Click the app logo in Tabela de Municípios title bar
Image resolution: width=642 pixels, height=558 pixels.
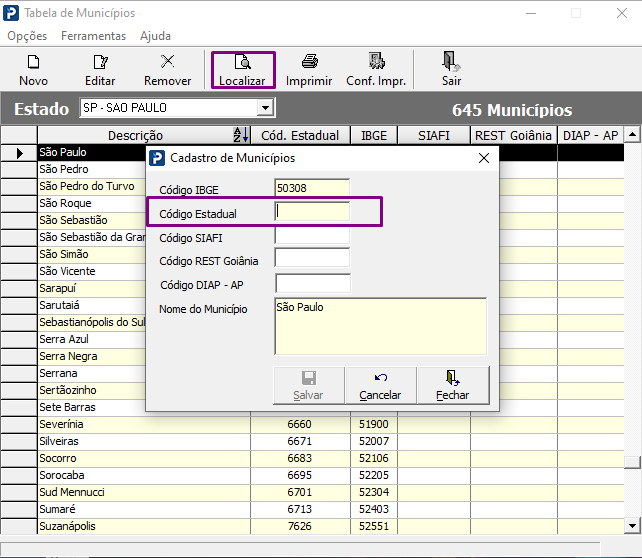(x=11, y=13)
